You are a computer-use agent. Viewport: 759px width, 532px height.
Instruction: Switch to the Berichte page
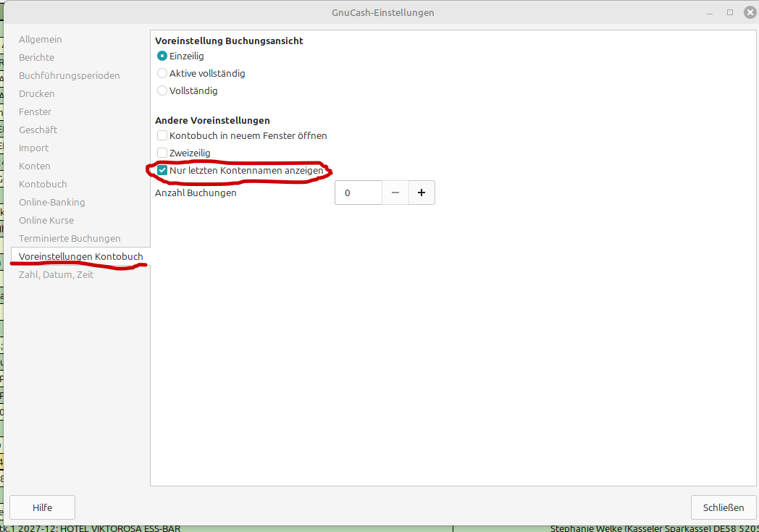[x=36, y=58]
